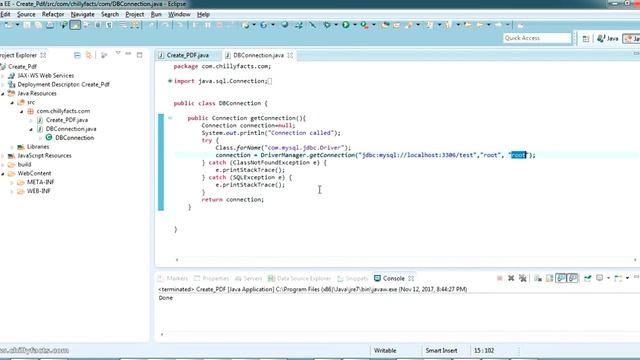Open the Help menu
This screenshot has width=640, height=360.
pyautogui.click(x=203, y=14)
